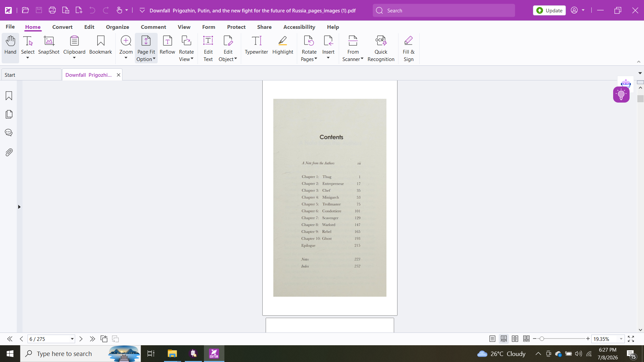Open the page number dropdown

click(x=72, y=339)
